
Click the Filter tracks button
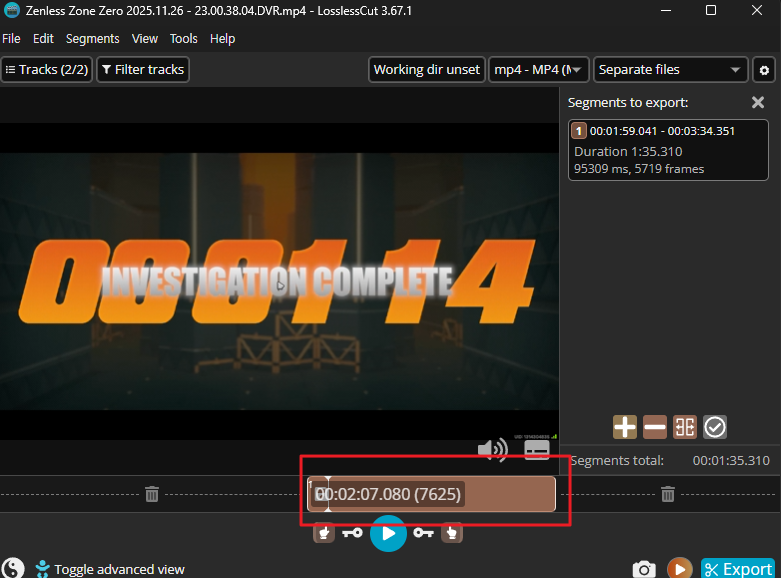(x=143, y=70)
